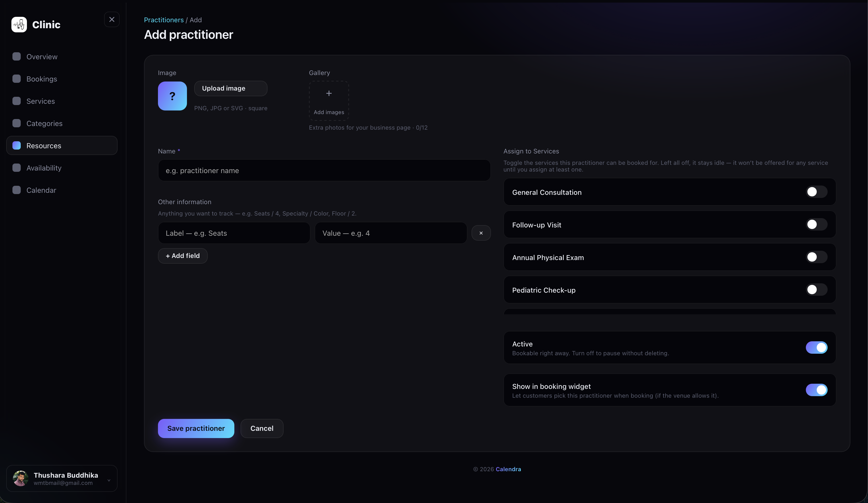Click the Categories sidebar icon

click(17, 123)
